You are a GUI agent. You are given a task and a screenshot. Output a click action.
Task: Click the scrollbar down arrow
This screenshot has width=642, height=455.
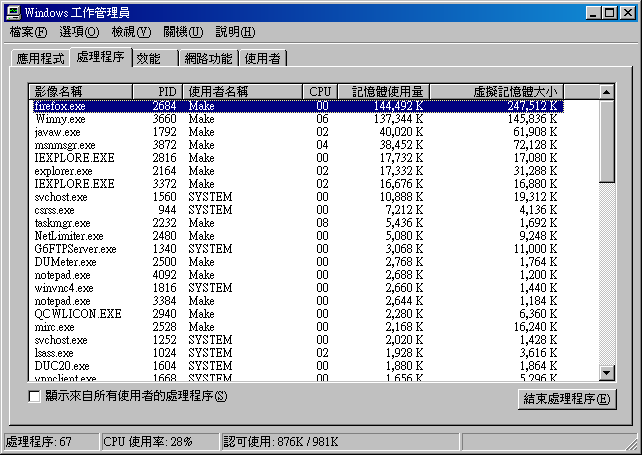(x=606, y=374)
